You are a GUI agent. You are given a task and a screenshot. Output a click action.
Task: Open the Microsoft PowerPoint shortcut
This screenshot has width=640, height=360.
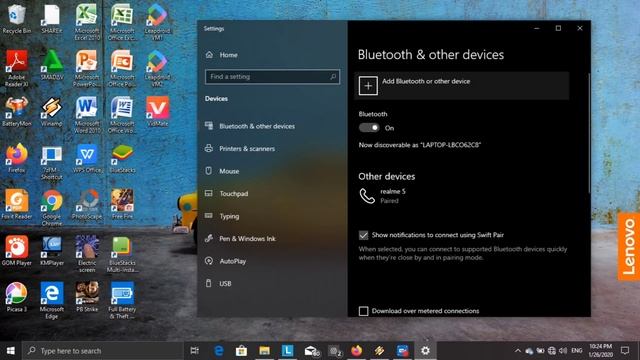(x=87, y=68)
